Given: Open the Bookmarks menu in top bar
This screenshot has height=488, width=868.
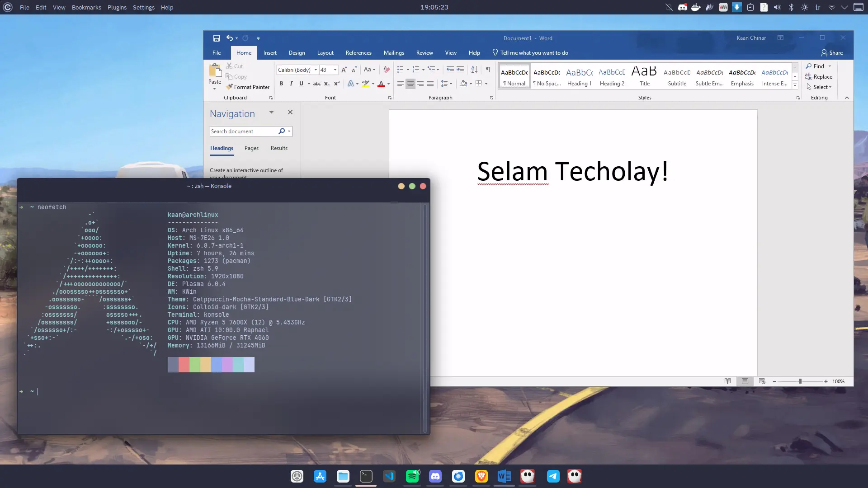Looking at the screenshot, I should click(x=86, y=7).
